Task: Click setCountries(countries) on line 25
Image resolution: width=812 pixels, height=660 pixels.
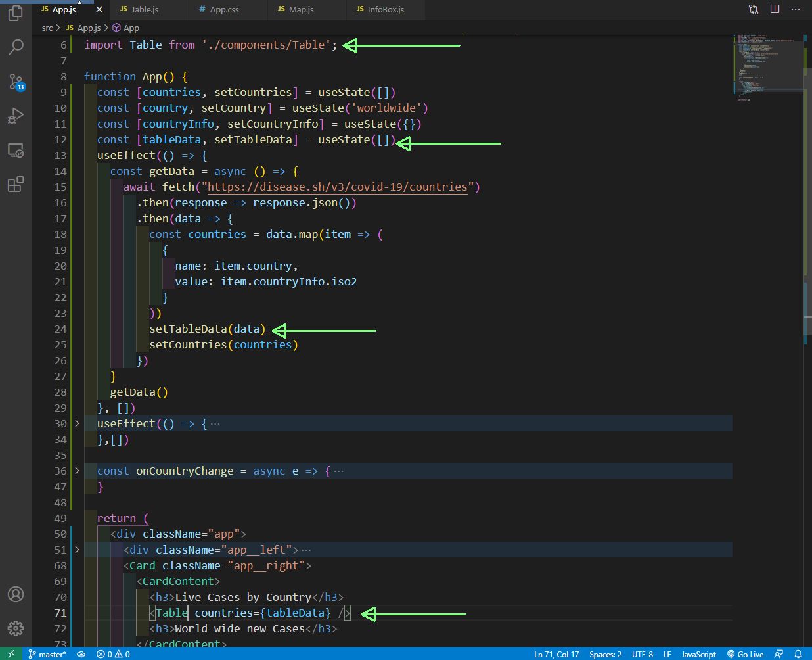Action: point(223,344)
